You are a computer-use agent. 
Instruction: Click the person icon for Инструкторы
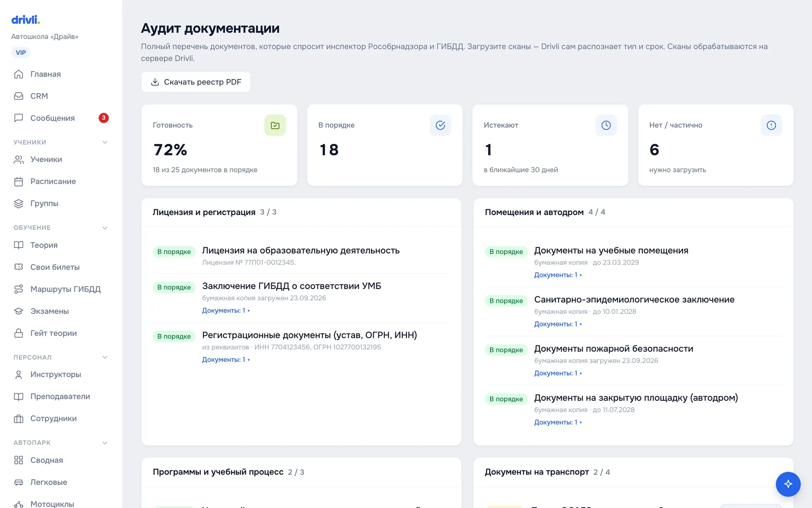[19, 375]
